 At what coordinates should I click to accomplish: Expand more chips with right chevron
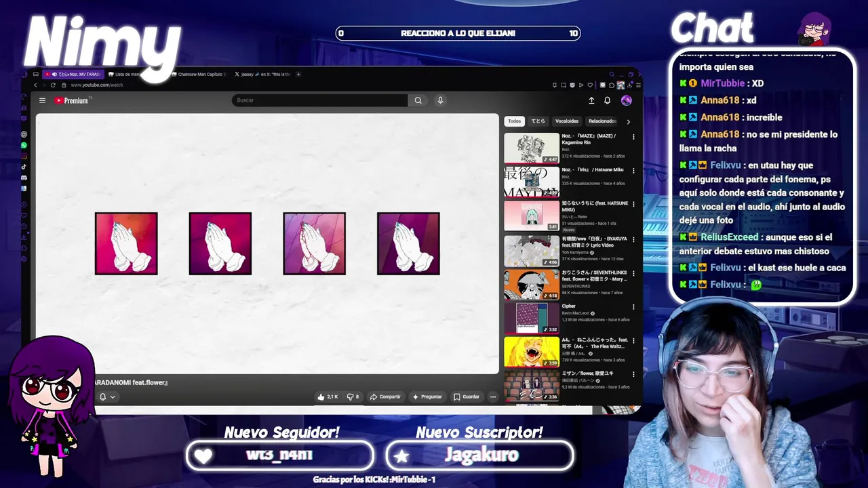click(x=628, y=122)
